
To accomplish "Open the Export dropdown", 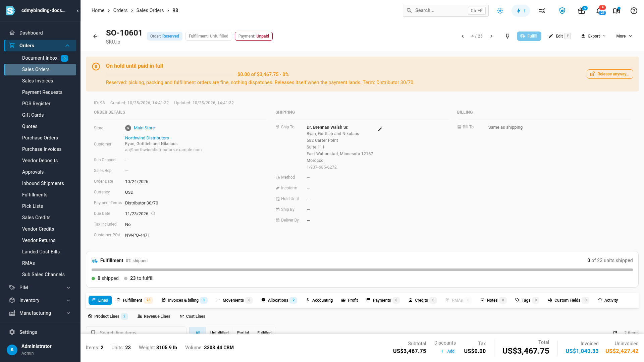I will pyautogui.click(x=593, y=36).
